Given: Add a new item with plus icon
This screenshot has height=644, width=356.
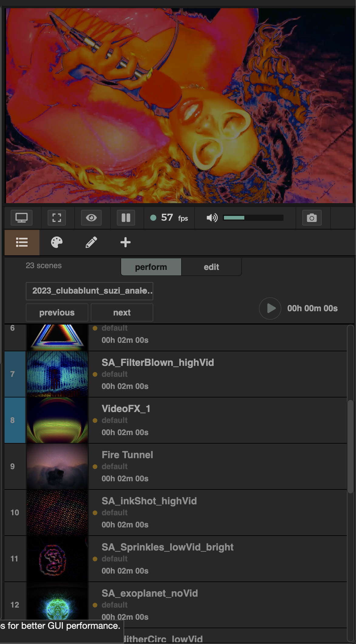Looking at the screenshot, I should click(125, 242).
